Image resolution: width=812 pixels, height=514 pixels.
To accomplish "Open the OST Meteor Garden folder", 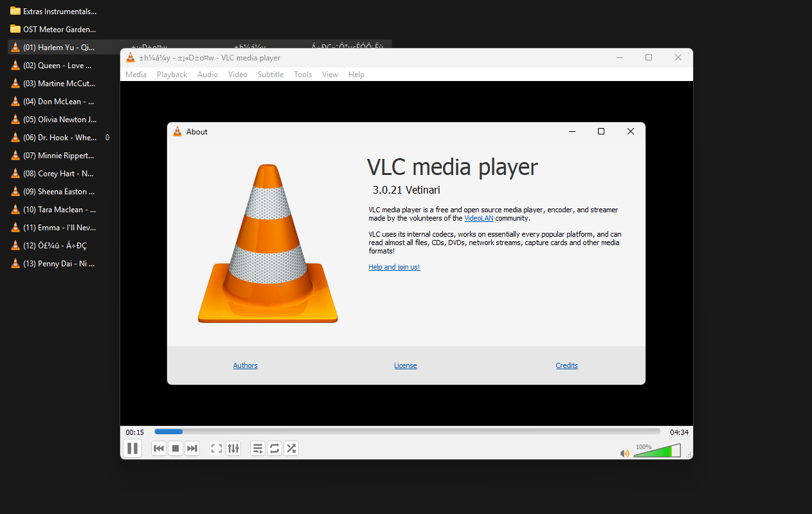I will point(54,30).
